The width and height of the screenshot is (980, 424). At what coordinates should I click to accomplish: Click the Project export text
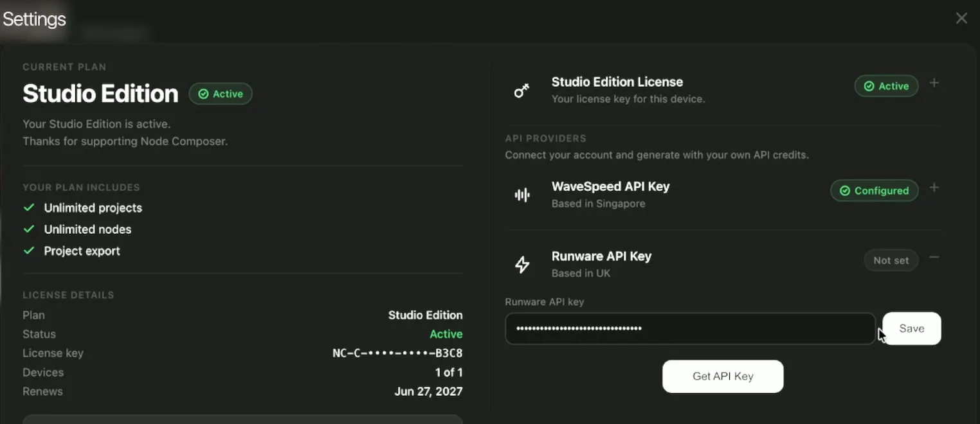[82, 251]
